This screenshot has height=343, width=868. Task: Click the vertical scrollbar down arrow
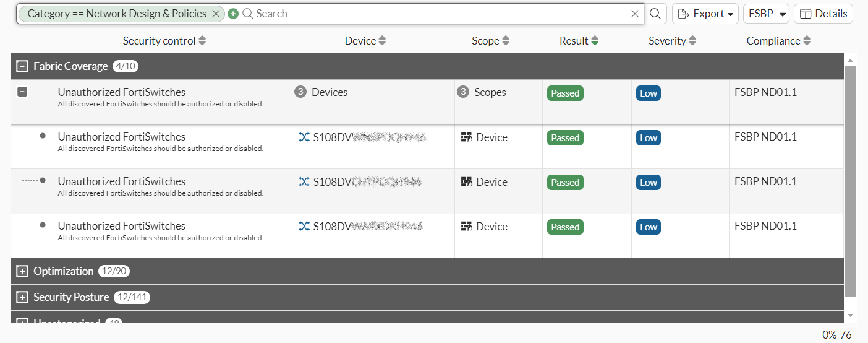[x=850, y=316]
